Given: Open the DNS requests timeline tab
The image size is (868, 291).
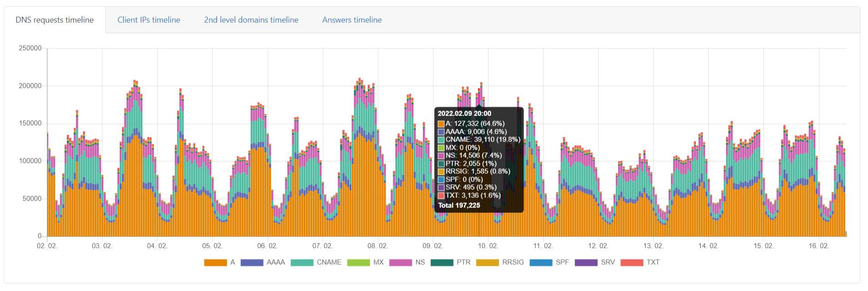Looking at the screenshot, I should [55, 20].
